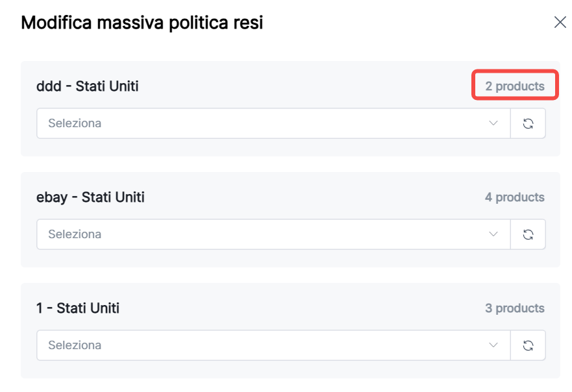Click Seleziona placeholder under ddd - Stati Uniti
Image resolution: width=572 pixels, height=392 pixels.
pos(75,123)
